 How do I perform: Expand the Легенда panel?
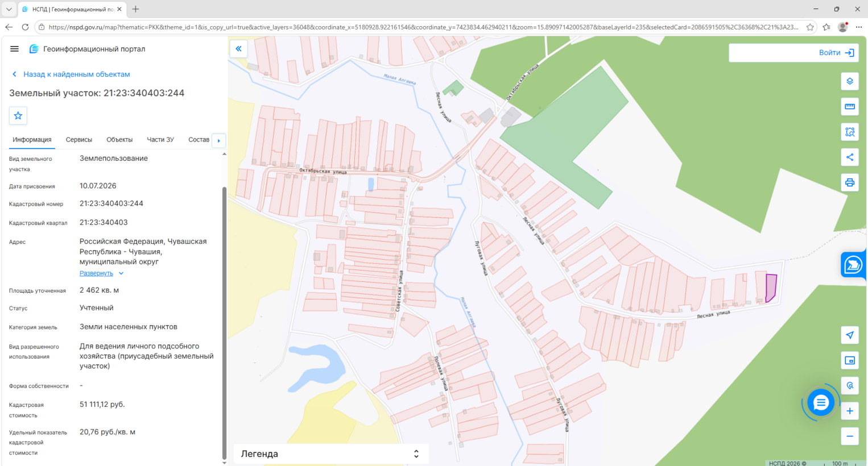(331, 453)
